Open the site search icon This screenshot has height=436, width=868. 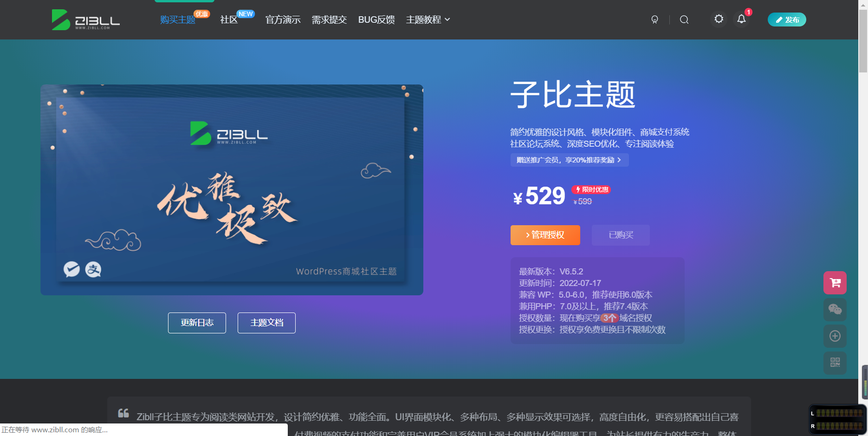tap(684, 20)
